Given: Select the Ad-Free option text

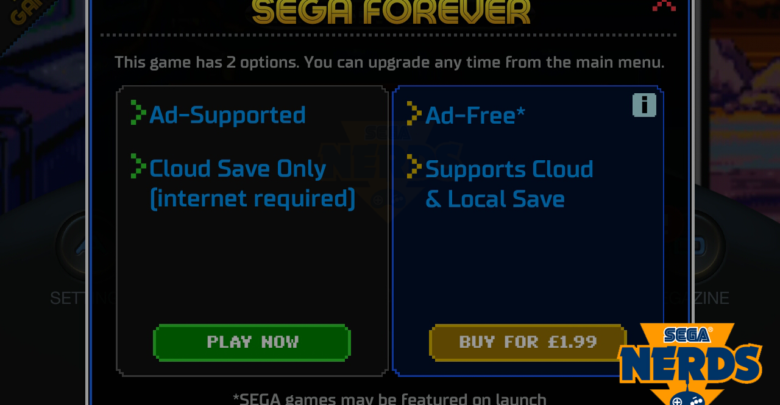Looking at the screenshot, I should 475,115.
